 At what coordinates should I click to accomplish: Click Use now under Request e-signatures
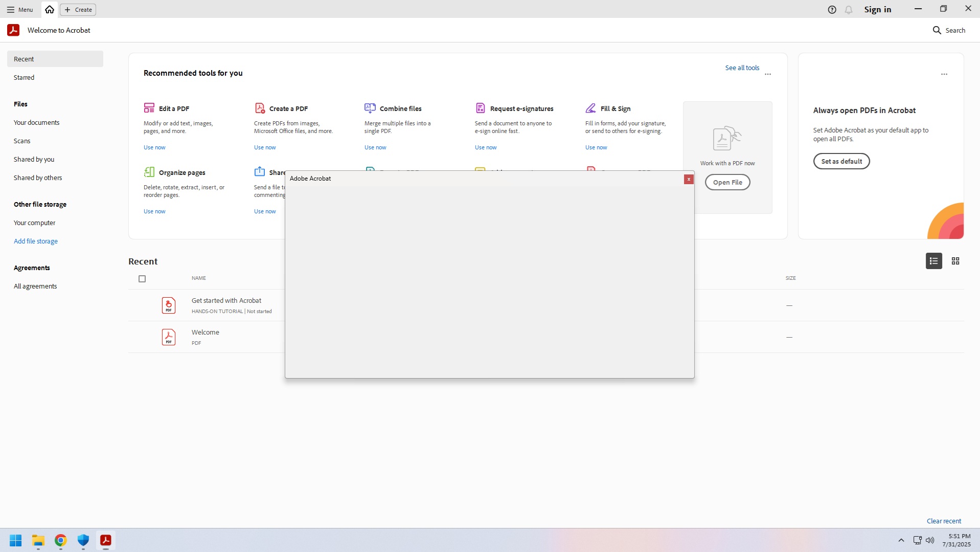pos(486,147)
